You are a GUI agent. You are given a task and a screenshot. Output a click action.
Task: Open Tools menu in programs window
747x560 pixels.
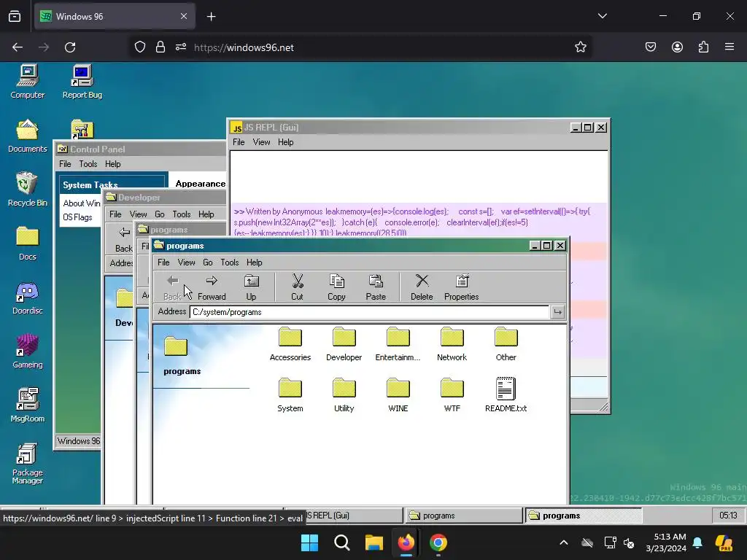tap(230, 262)
